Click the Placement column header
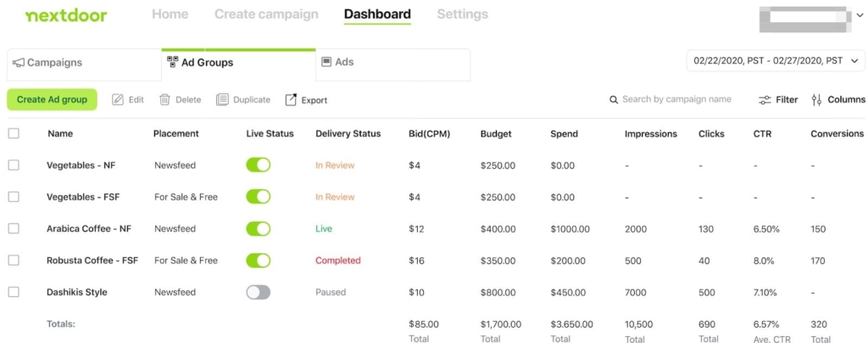Viewport: 868px width, 359px height. tap(176, 133)
